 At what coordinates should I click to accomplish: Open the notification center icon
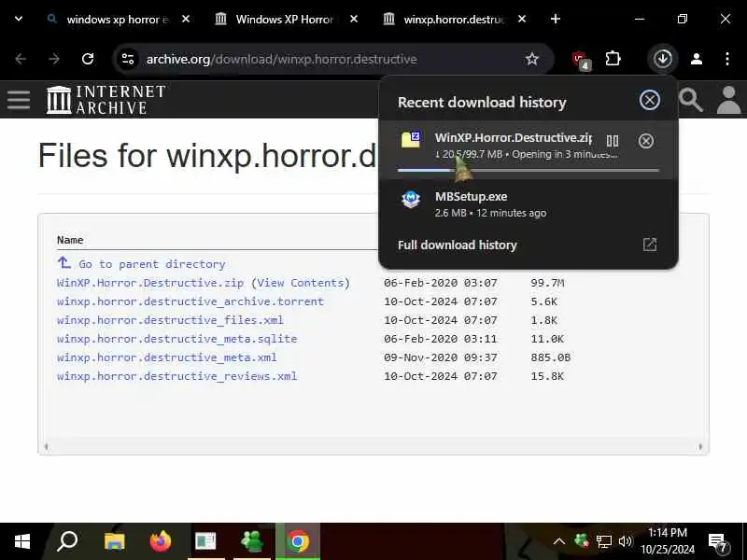click(x=718, y=541)
